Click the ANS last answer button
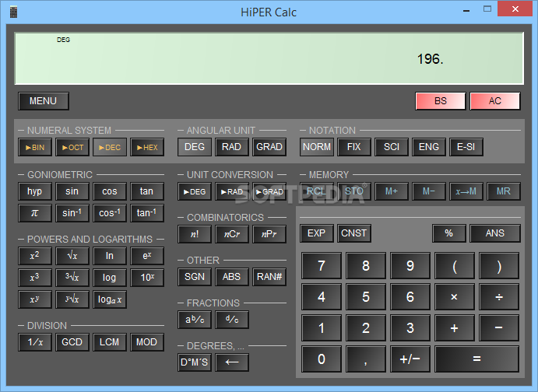Viewport: 538px width, 392px height. coord(494,233)
